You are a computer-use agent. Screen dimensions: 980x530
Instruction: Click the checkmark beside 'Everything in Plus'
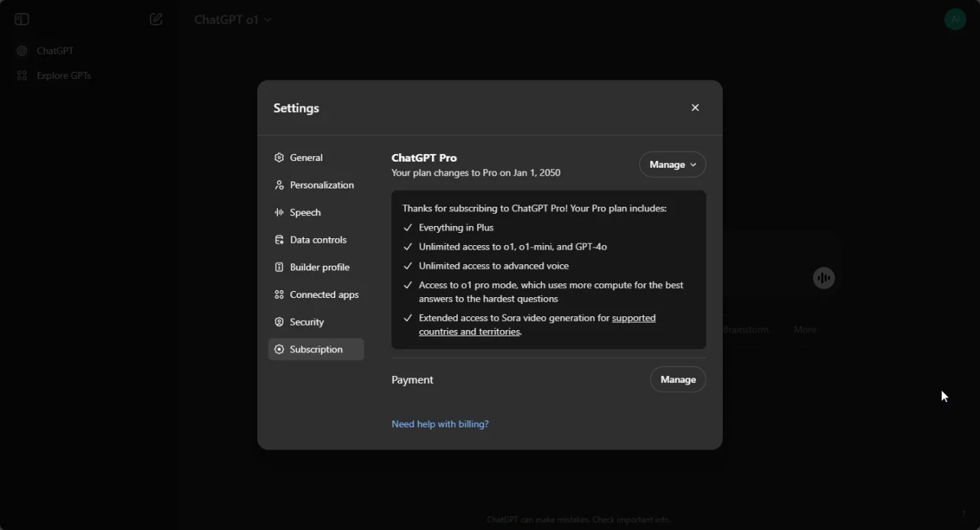407,227
